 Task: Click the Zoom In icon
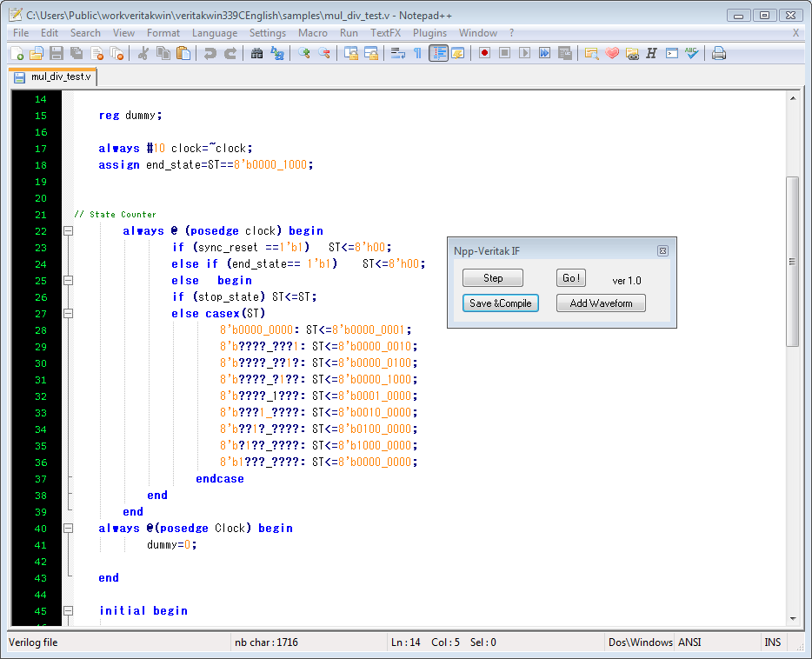(304, 53)
